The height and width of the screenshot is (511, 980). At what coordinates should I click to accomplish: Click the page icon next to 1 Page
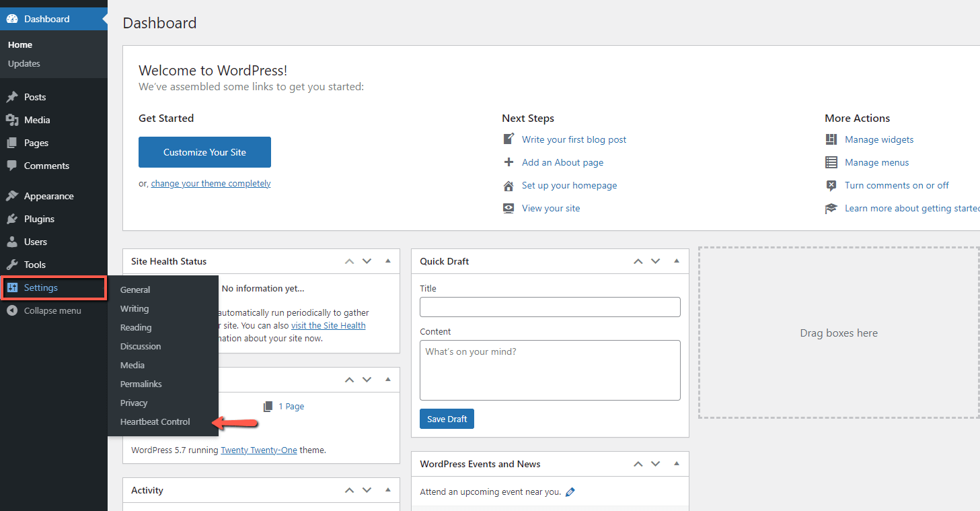pos(268,407)
